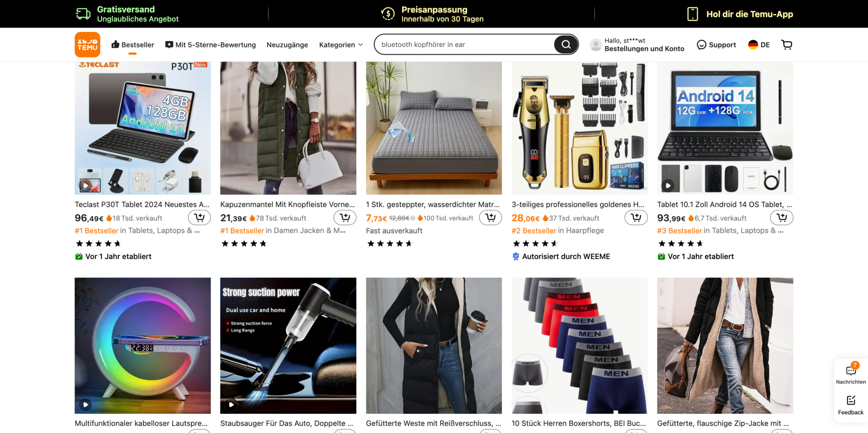Click the search magnifier button
The image size is (868, 433).
[566, 45]
